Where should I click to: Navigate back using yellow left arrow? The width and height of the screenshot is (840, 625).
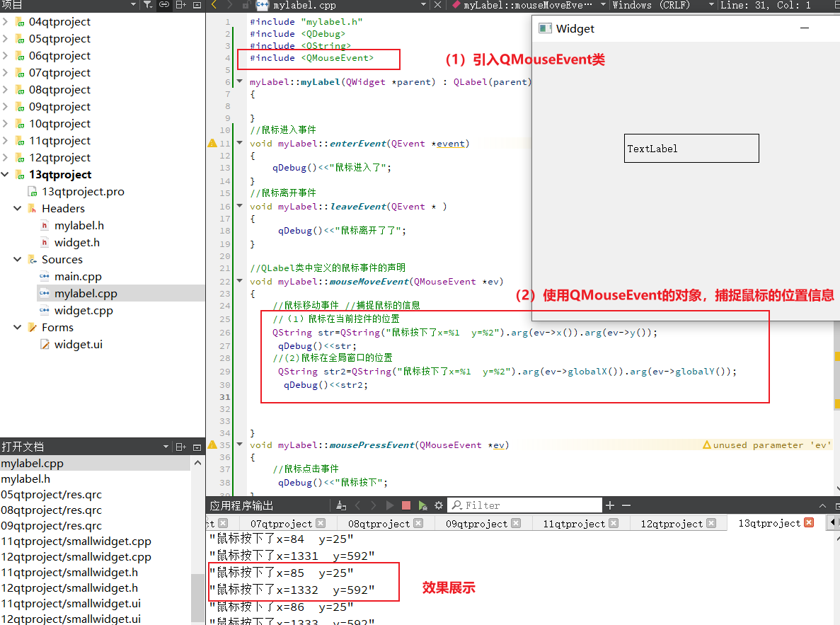[x=214, y=5]
